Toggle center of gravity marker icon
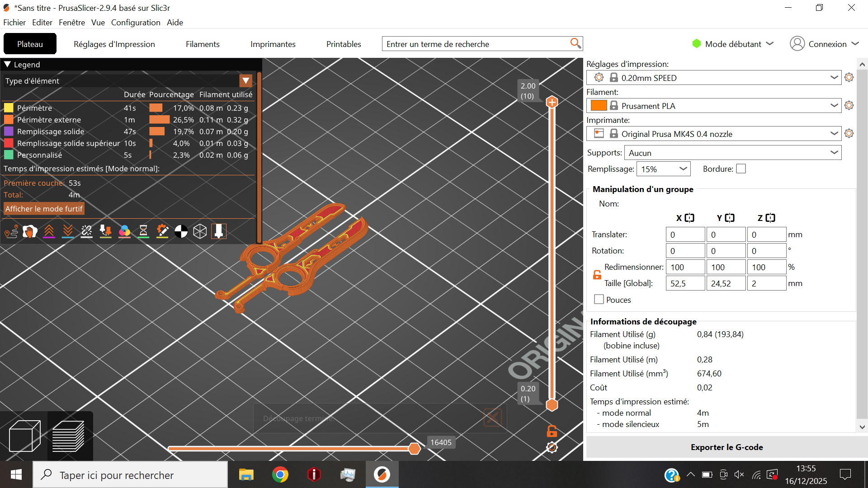Image resolution: width=868 pixels, height=488 pixels. pos(181,232)
